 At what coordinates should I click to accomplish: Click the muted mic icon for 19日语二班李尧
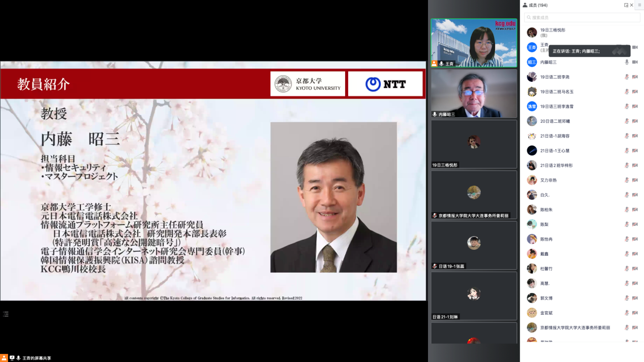(627, 77)
